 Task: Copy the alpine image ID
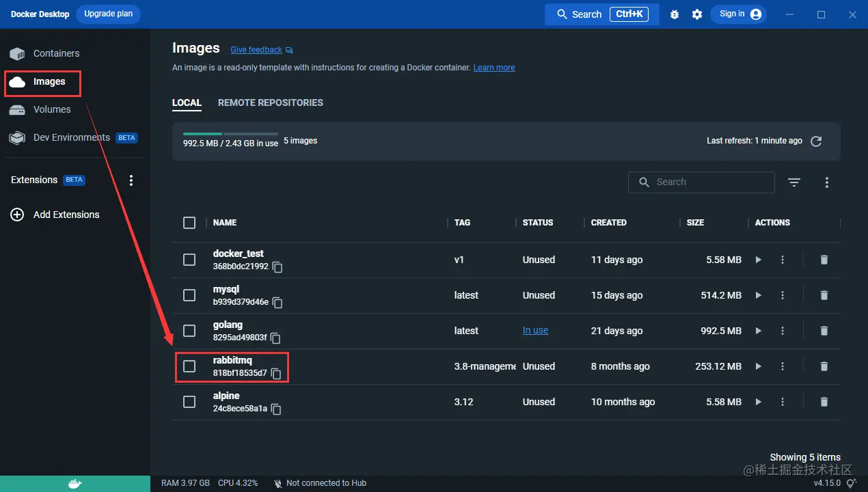click(x=276, y=409)
